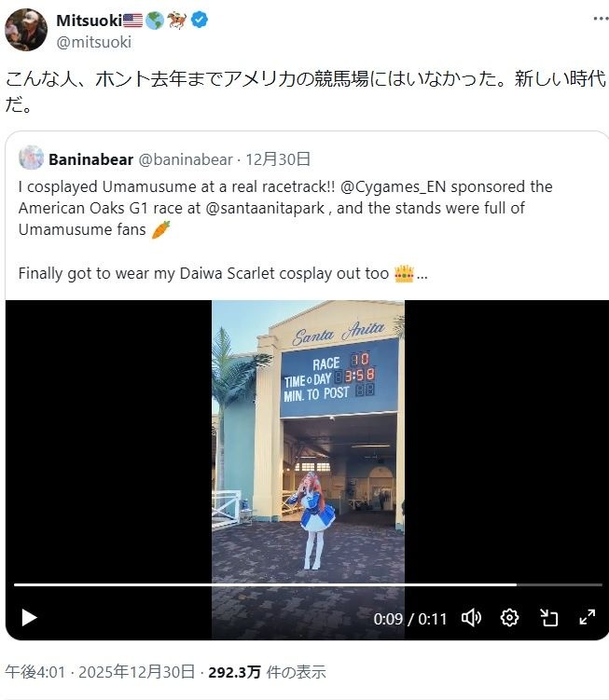Image resolution: width=609 pixels, height=700 pixels.
Task: Open the Mitsuoki display name
Action: click(89, 21)
